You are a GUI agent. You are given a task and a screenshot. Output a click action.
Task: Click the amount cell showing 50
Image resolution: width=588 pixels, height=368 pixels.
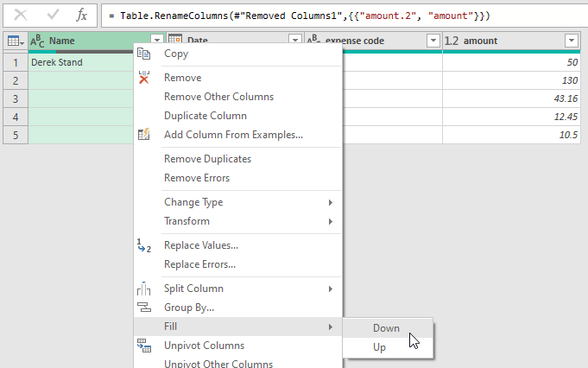pos(511,62)
